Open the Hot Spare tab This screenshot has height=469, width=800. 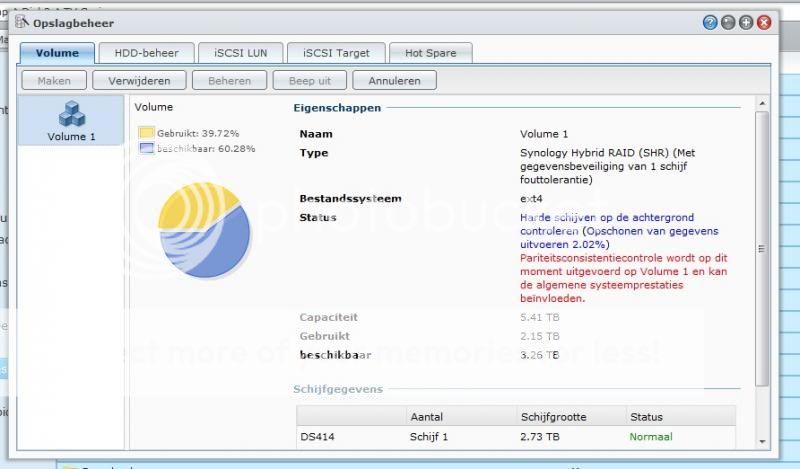click(429, 53)
